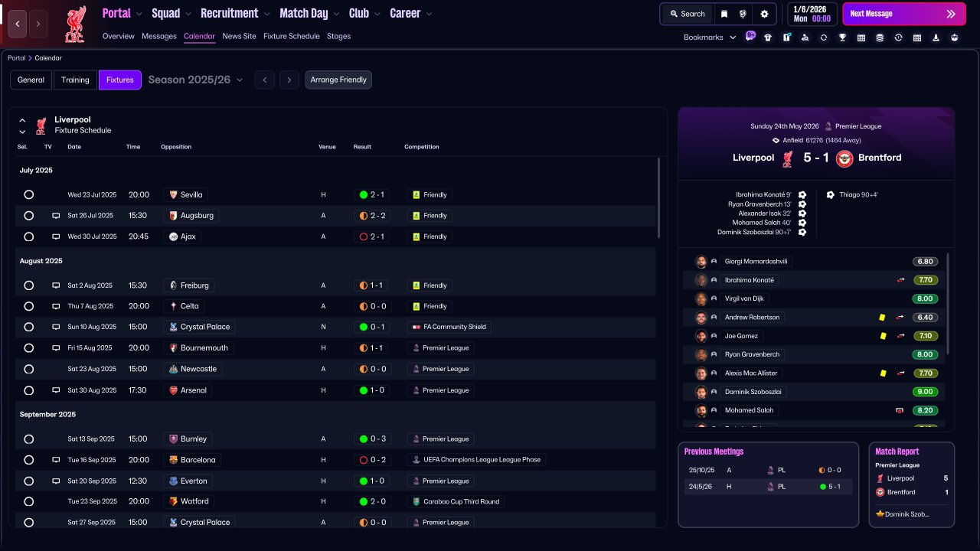The width and height of the screenshot is (980, 551).
Task: Expand the Career menu dropdown arrow
Action: (429, 15)
